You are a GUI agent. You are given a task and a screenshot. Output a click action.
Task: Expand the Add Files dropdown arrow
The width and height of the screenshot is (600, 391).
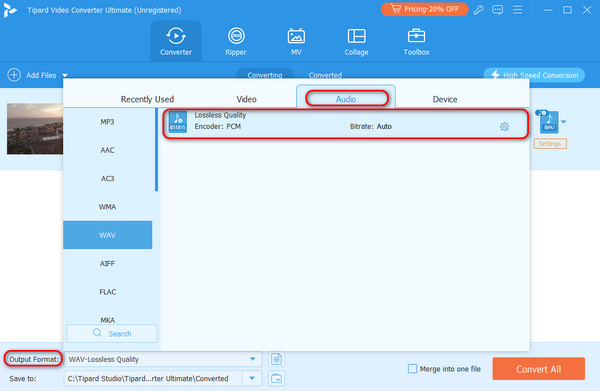(x=65, y=75)
